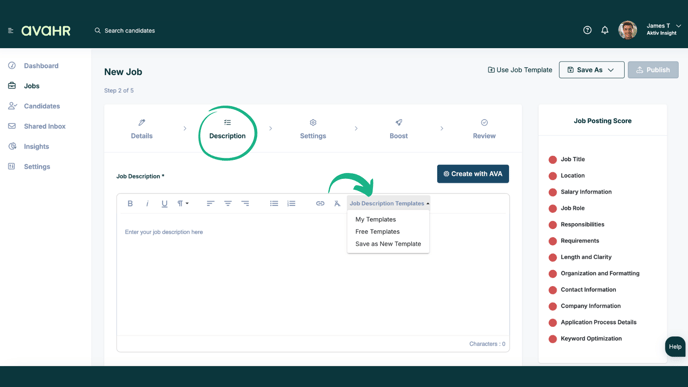The width and height of the screenshot is (688, 387).
Task: Go to the Settings step tab
Action: [x=313, y=129]
